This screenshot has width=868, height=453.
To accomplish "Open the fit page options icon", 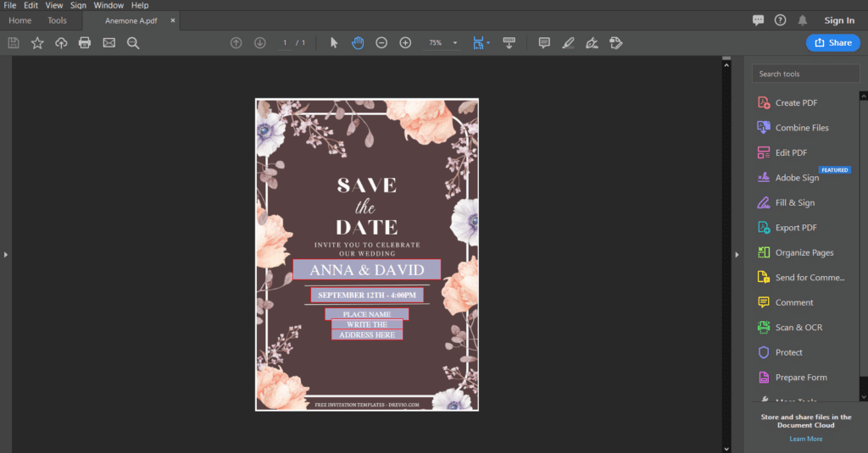I will pyautogui.click(x=481, y=42).
